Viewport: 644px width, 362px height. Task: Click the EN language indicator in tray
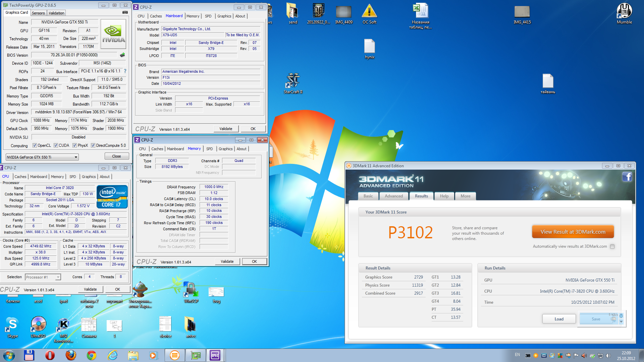tap(517, 355)
